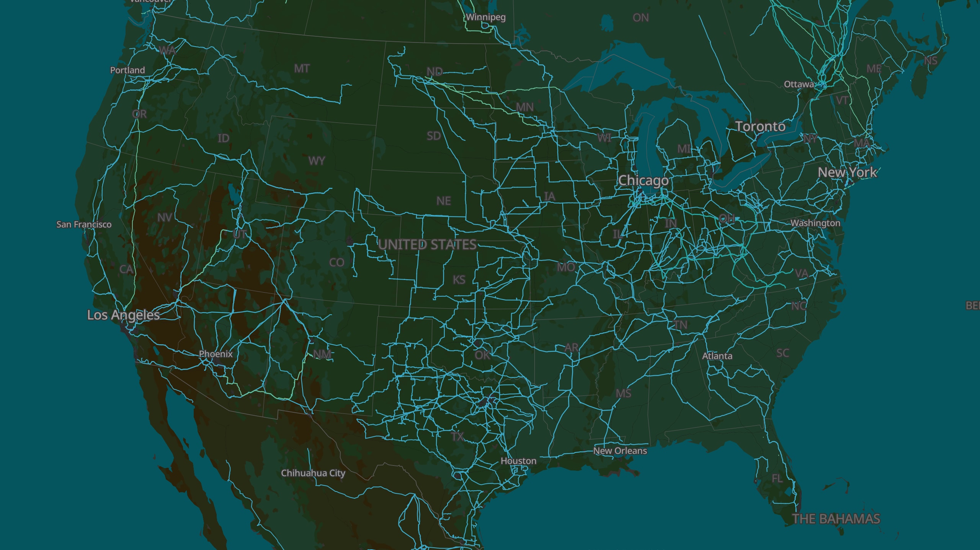
Task: Click the MN state label
Action: 524,107
